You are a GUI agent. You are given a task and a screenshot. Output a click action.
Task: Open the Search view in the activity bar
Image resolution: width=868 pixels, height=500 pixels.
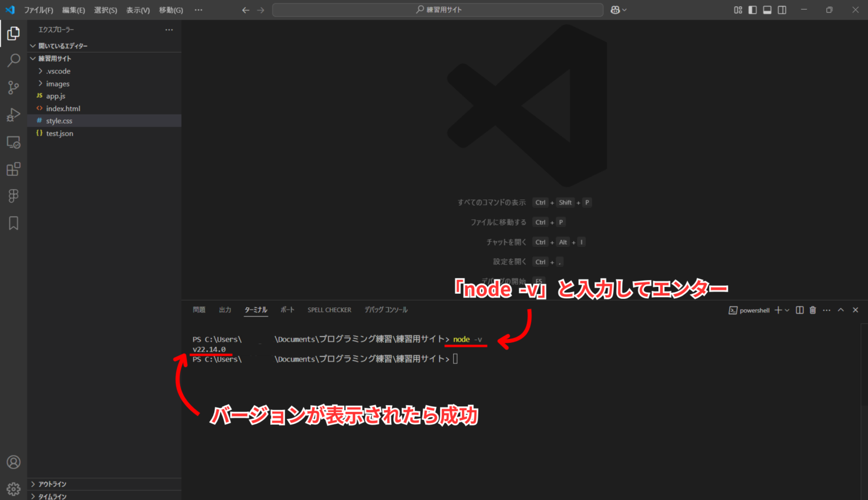click(x=13, y=60)
